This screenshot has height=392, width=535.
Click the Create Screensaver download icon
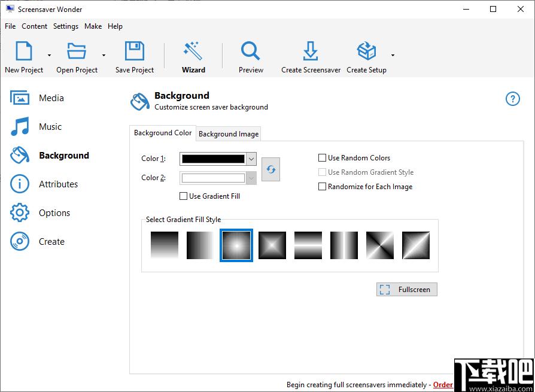(x=311, y=52)
